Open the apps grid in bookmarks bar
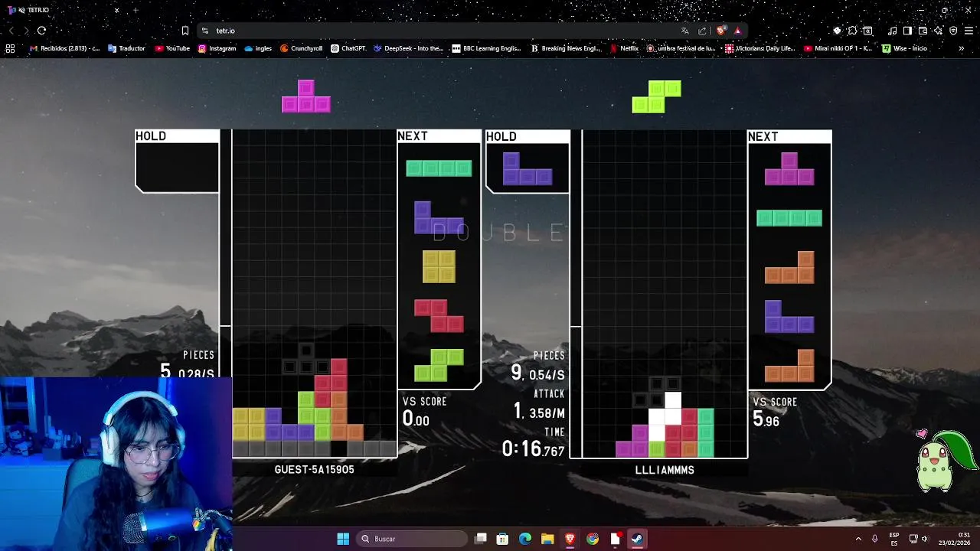The image size is (980, 551). [10, 48]
